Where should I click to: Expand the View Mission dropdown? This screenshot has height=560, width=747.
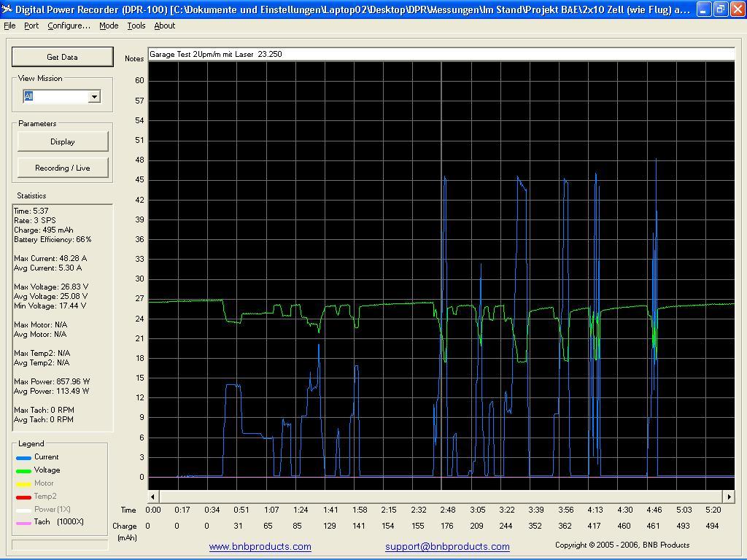94,97
